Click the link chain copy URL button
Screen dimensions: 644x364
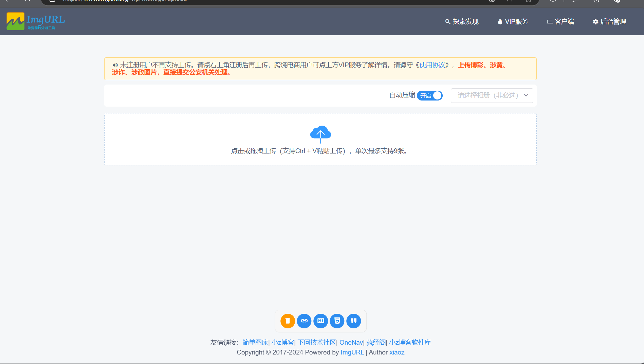(304, 321)
